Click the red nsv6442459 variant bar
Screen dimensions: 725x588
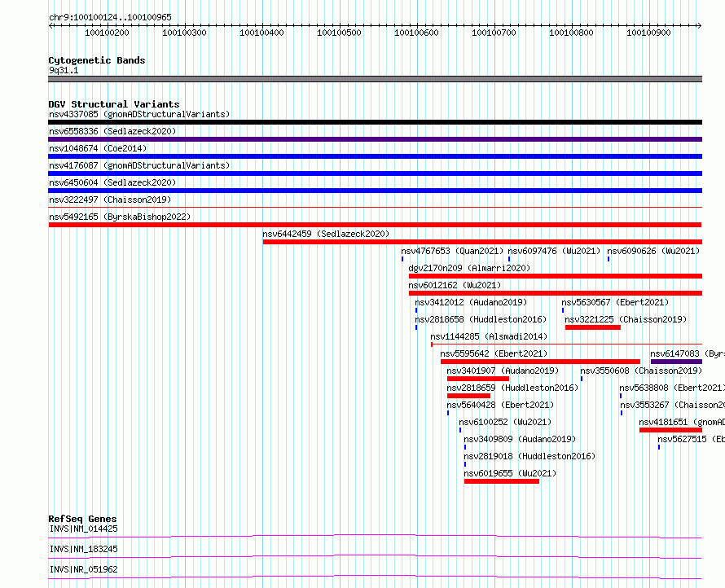[x=482, y=242]
